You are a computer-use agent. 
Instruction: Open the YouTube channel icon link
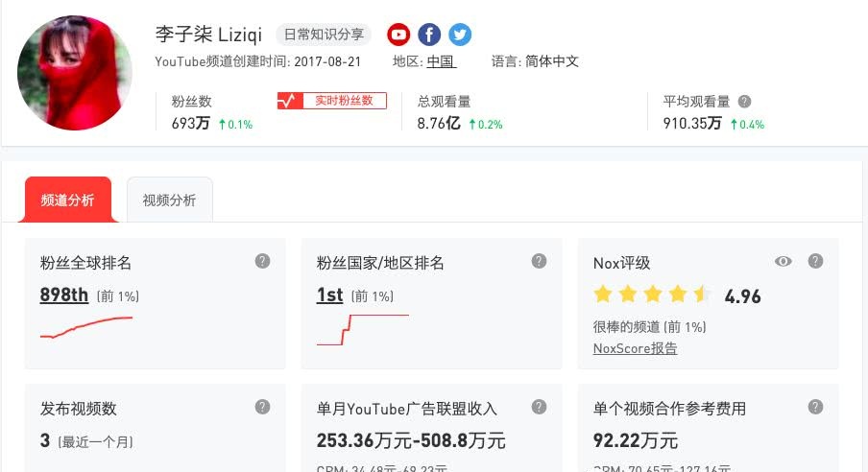(398, 35)
